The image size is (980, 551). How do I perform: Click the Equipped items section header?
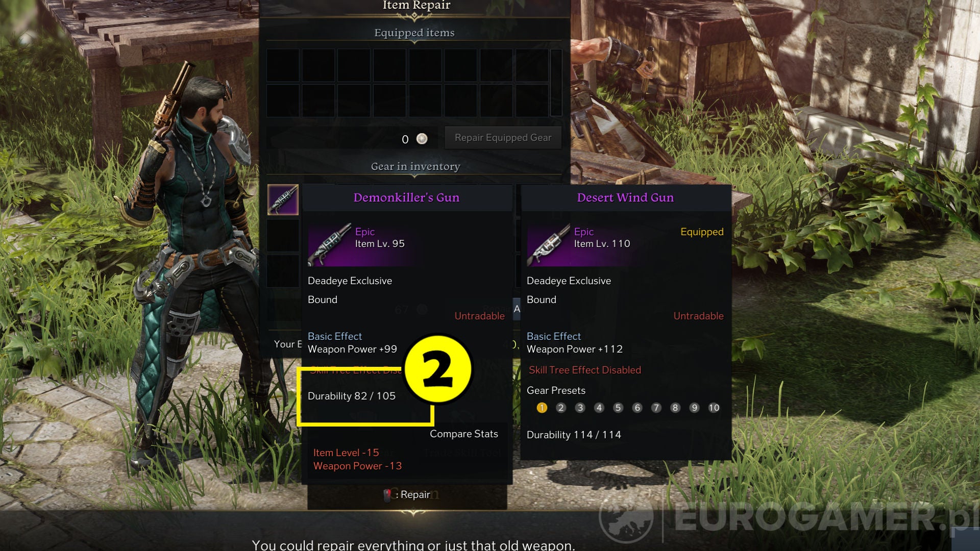pyautogui.click(x=414, y=33)
